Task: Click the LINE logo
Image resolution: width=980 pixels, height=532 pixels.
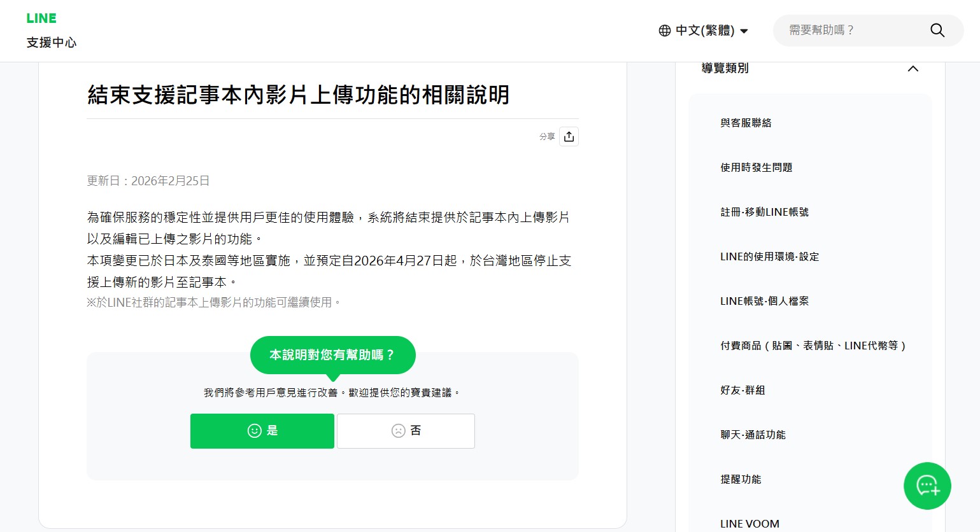Action: 41,18
